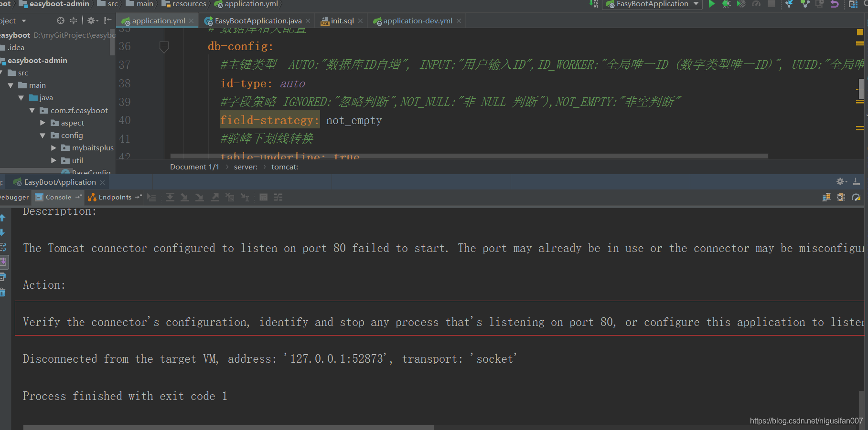This screenshot has width=868, height=430.
Task: Collapse the java folder in project tree
Action: pyautogui.click(x=21, y=98)
